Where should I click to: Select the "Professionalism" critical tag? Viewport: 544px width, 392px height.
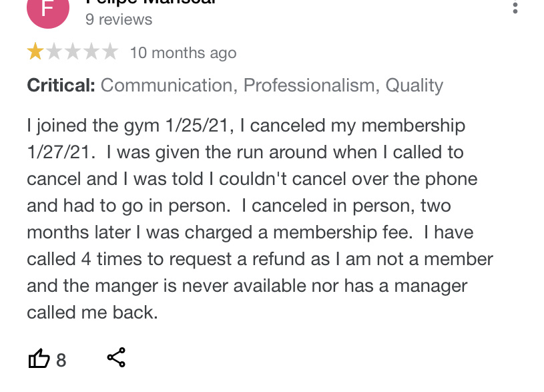(x=308, y=85)
